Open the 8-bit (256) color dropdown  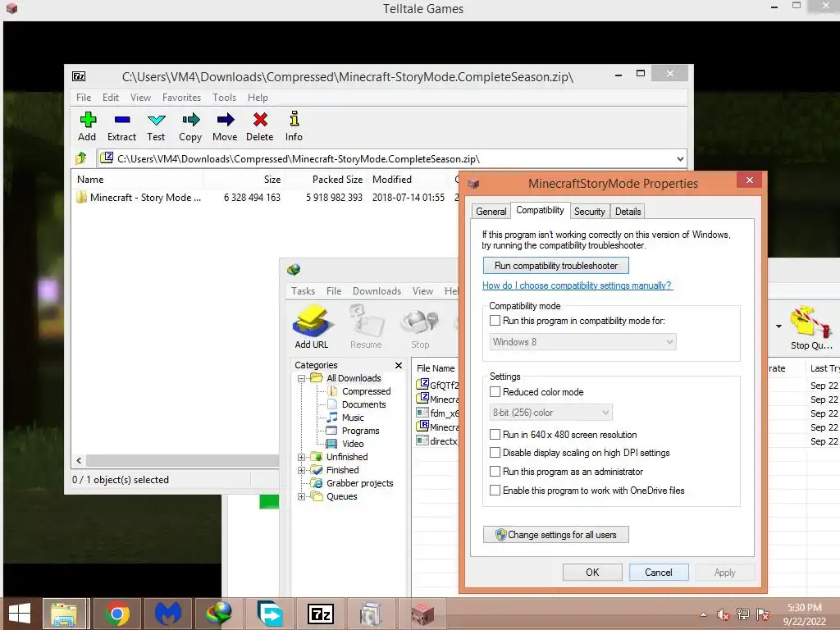pos(550,413)
